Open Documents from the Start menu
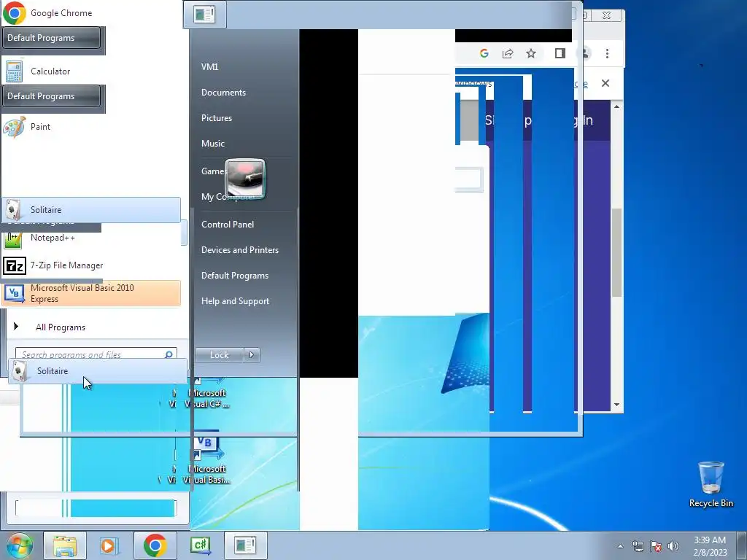 pos(223,93)
